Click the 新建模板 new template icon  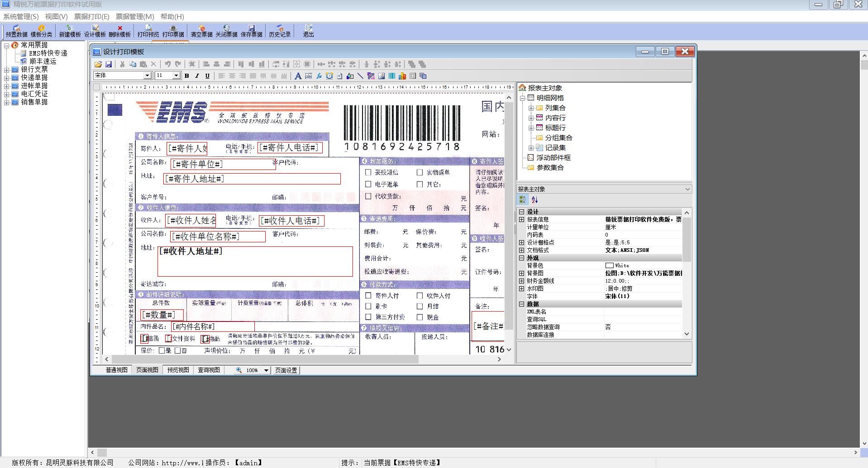pyautogui.click(x=70, y=31)
